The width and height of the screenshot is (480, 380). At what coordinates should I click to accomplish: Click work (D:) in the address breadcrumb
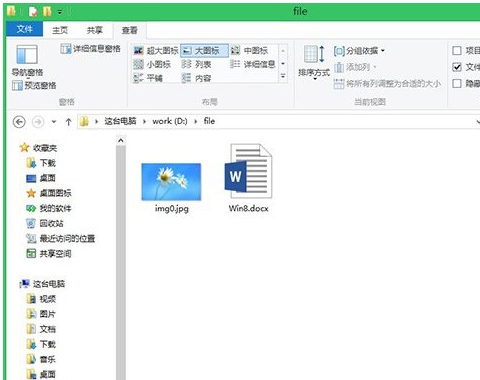[170, 121]
